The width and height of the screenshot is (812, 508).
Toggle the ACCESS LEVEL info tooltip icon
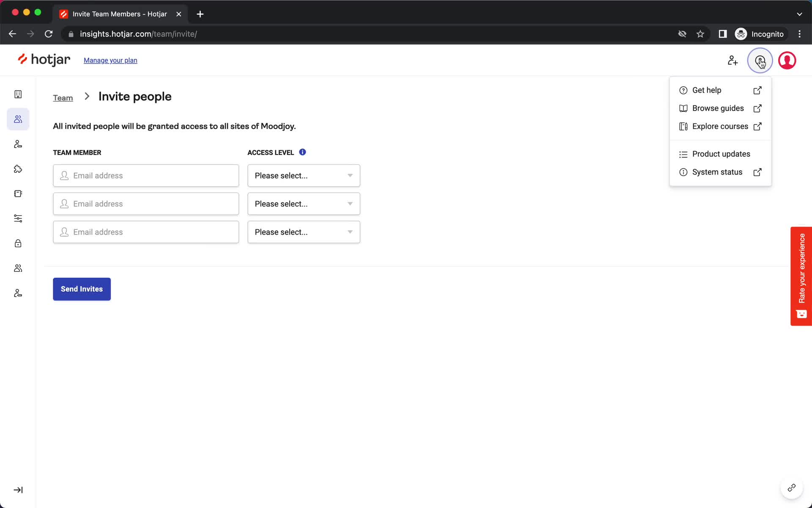pyautogui.click(x=302, y=152)
